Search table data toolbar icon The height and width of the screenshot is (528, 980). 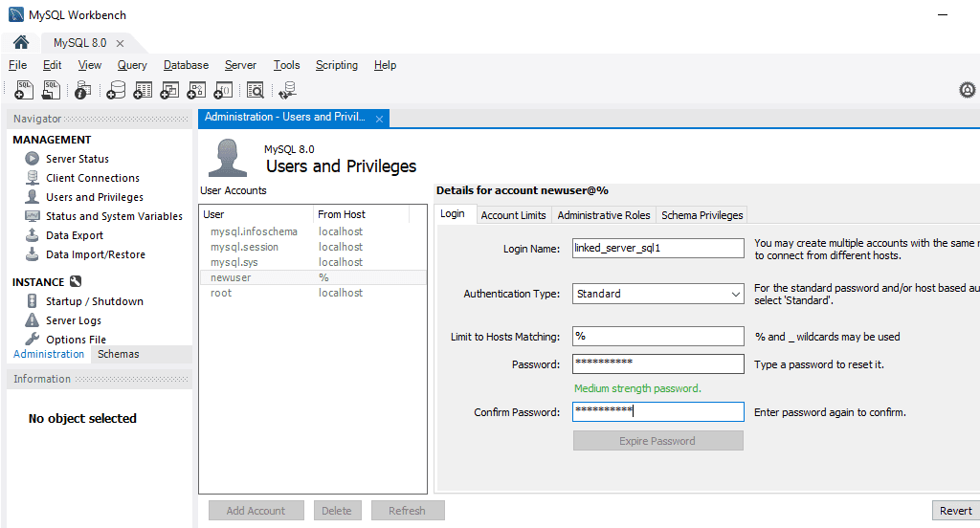point(255,90)
